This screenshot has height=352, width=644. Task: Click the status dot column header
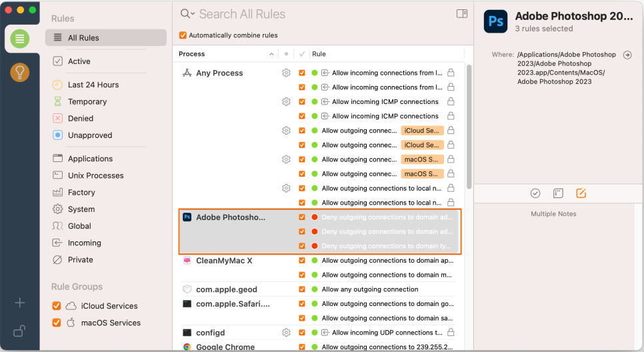coord(286,54)
